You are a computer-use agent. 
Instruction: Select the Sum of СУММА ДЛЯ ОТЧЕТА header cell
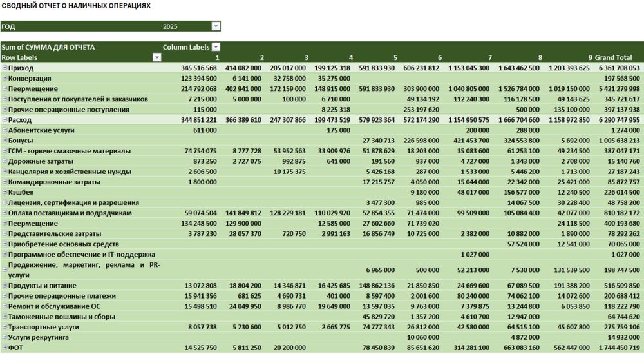tap(48, 47)
